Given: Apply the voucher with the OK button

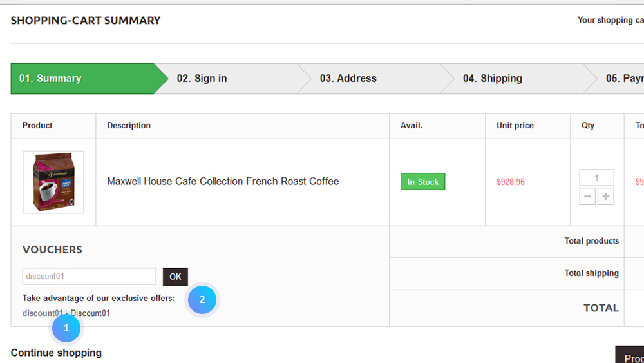Looking at the screenshot, I should tap(175, 277).
